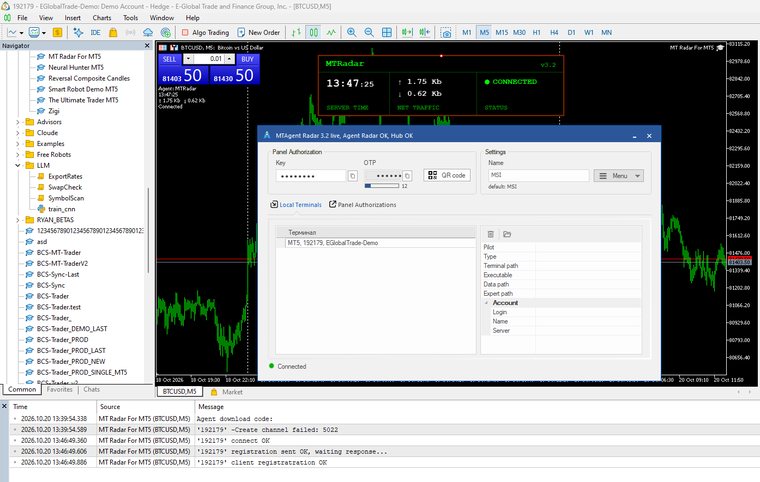Increase lot volume with up arrow
This screenshot has width=760, height=482.
pyautogui.click(x=229, y=59)
